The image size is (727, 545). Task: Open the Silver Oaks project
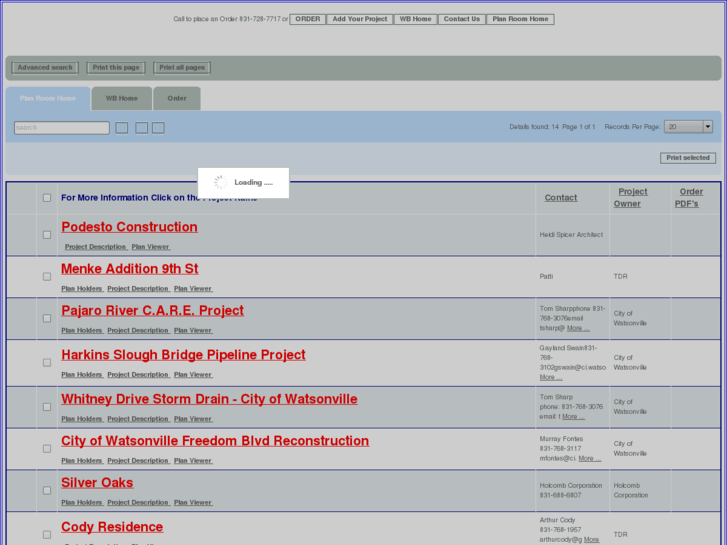click(x=97, y=482)
